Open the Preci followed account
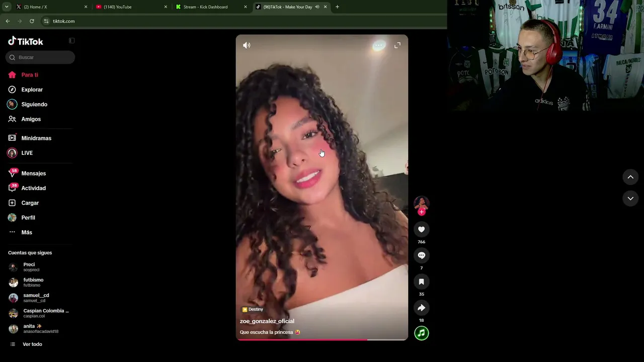This screenshot has width=644, height=362. tap(40, 267)
